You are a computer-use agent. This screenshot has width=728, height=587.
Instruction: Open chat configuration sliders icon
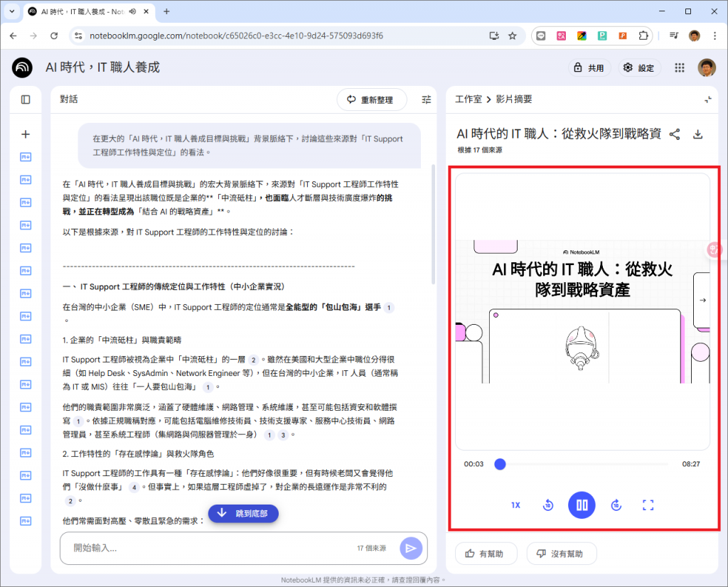coord(427,99)
